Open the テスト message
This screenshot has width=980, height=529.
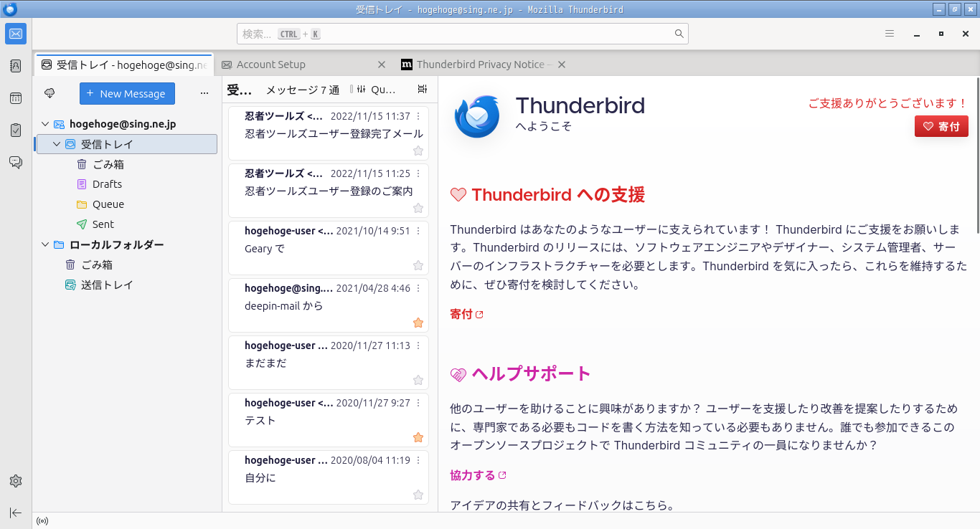tap(329, 419)
